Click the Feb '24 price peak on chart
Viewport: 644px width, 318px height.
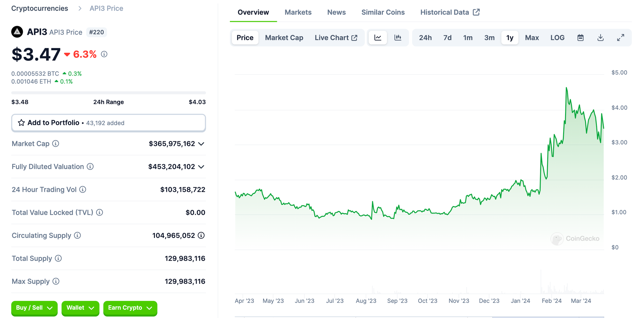(566, 88)
